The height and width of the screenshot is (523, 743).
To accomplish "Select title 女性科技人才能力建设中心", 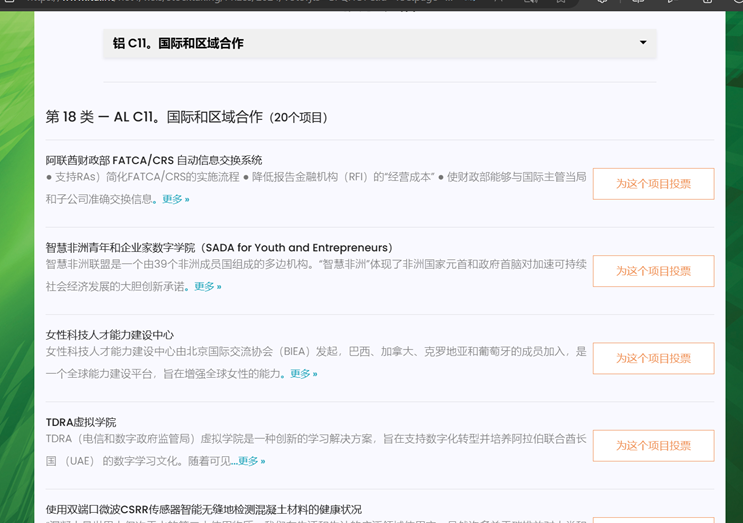I will coord(110,335).
